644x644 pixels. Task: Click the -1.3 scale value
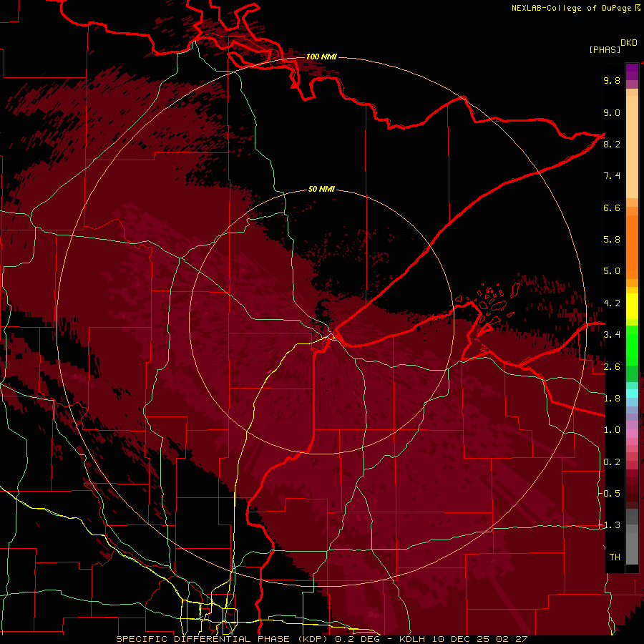pos(610,525)
